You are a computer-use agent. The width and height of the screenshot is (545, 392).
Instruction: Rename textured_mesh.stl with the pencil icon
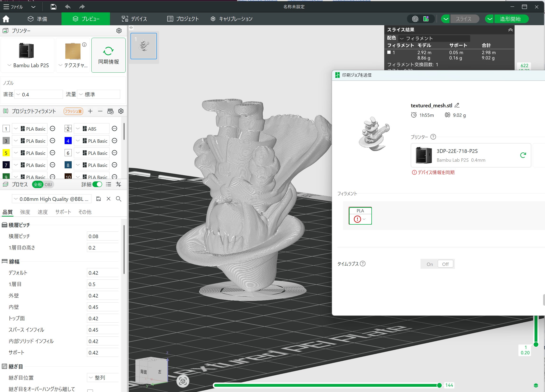[x=457, y=105]
